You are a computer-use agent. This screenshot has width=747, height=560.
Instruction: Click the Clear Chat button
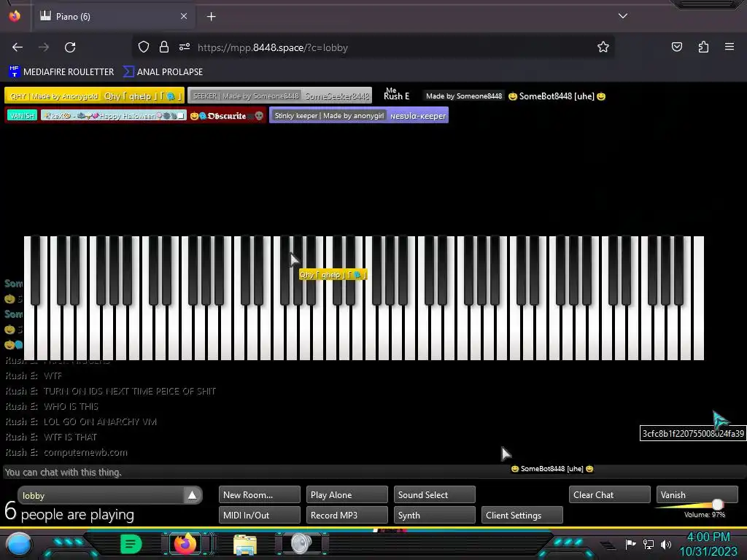pyautogui.click(x=610, y=495)
